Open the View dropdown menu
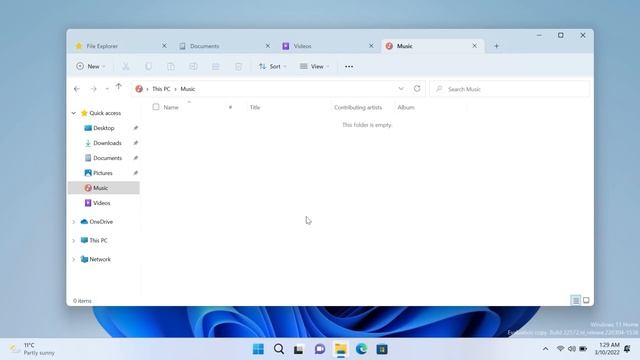The image size is (640, 360). 314,67
